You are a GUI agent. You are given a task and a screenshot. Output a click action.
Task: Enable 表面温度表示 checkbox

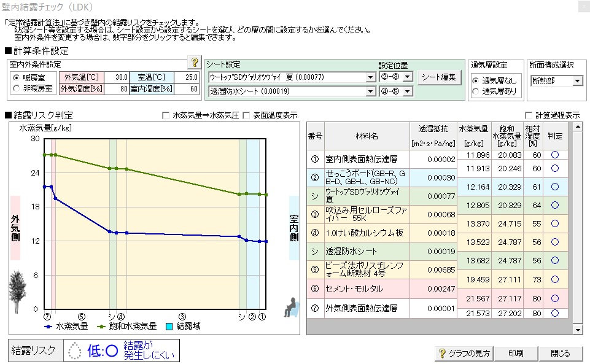(246, 115)
